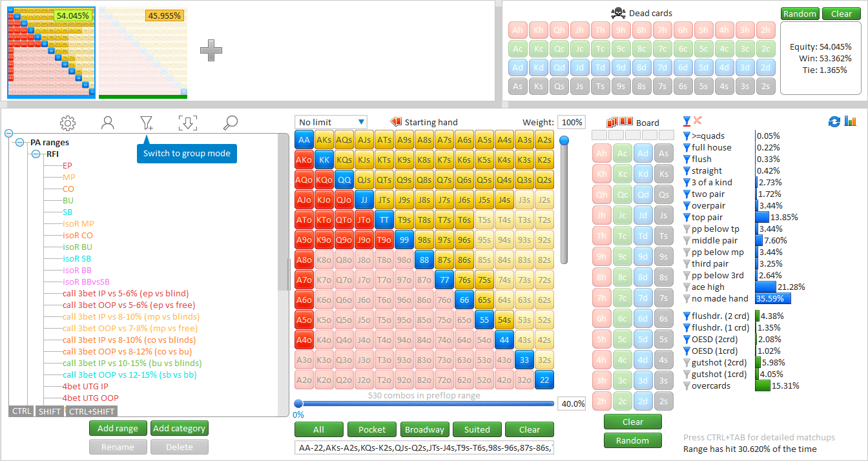The width and height of the screenshot is (868, 461).
Task: Open the No limit game type dropdown
Action: tap(331, 122)
